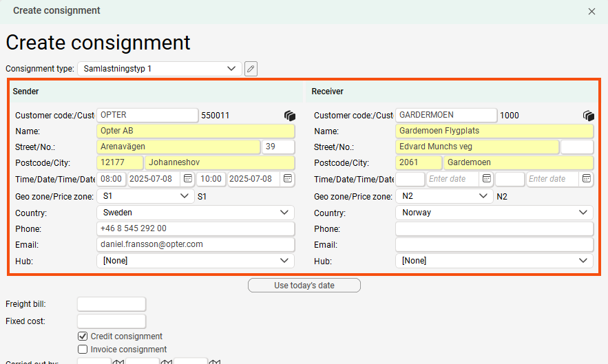Enable the Invoice consignment checkbox

(x=83, y=350)
